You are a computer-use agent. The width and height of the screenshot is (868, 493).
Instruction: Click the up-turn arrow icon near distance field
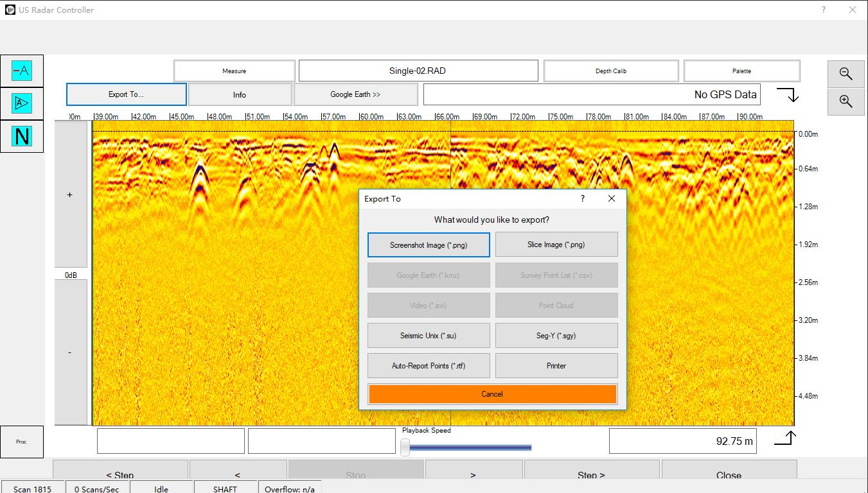[785, 438]
